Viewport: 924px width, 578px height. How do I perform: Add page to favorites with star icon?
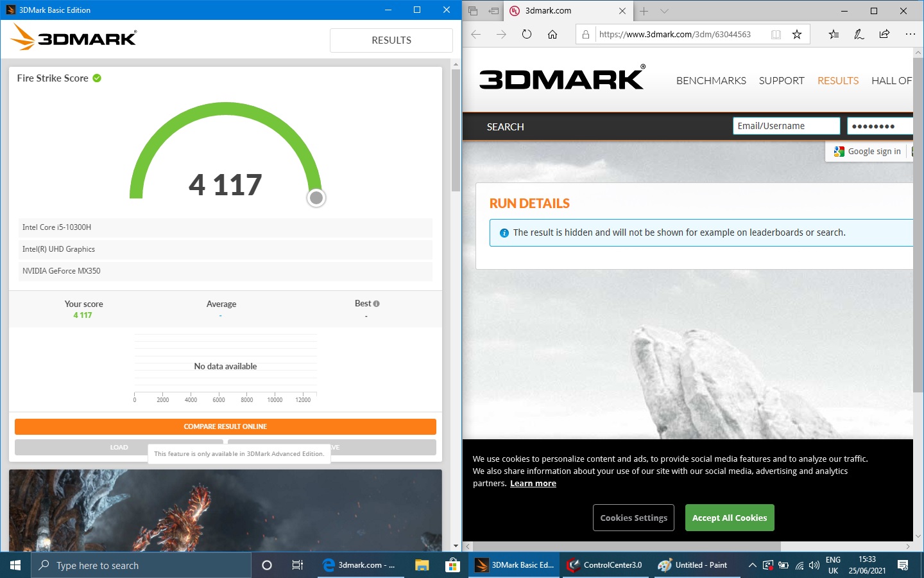point(797,35)
